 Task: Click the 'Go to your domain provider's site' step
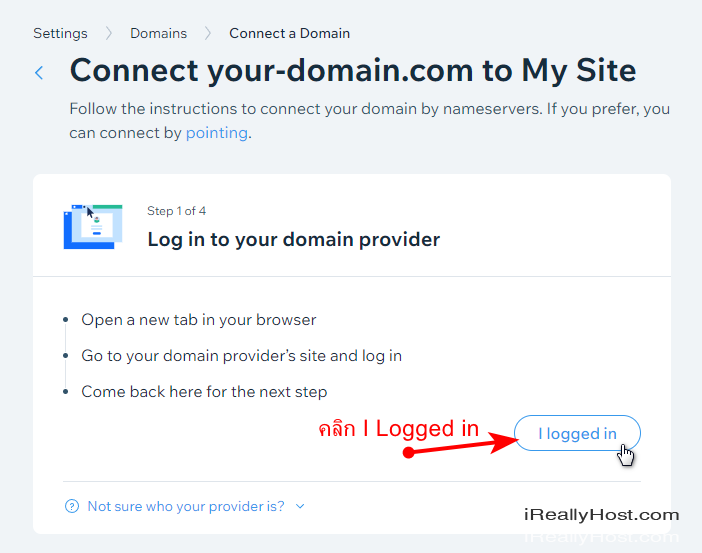click(241, 356)
